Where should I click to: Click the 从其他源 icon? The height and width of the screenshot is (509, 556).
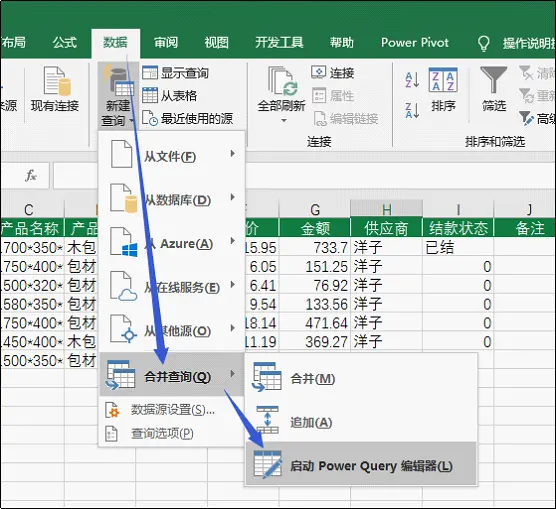(x=123, y=329)
